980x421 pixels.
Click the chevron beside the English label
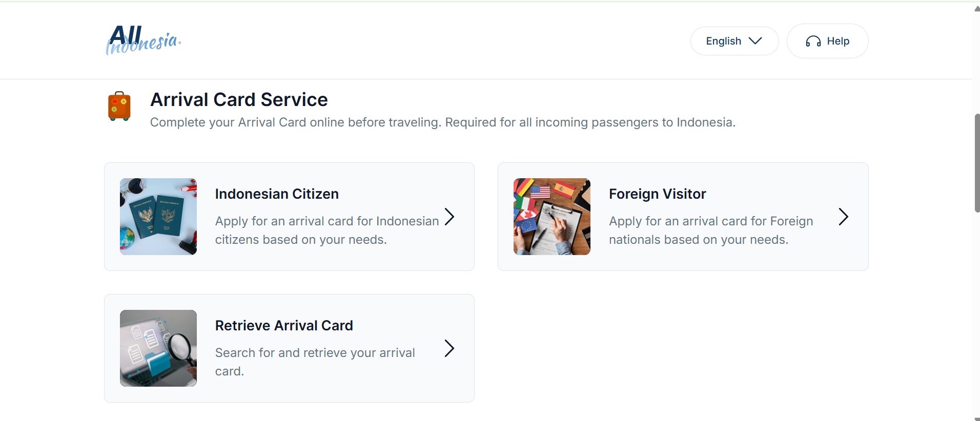point(757,41)
